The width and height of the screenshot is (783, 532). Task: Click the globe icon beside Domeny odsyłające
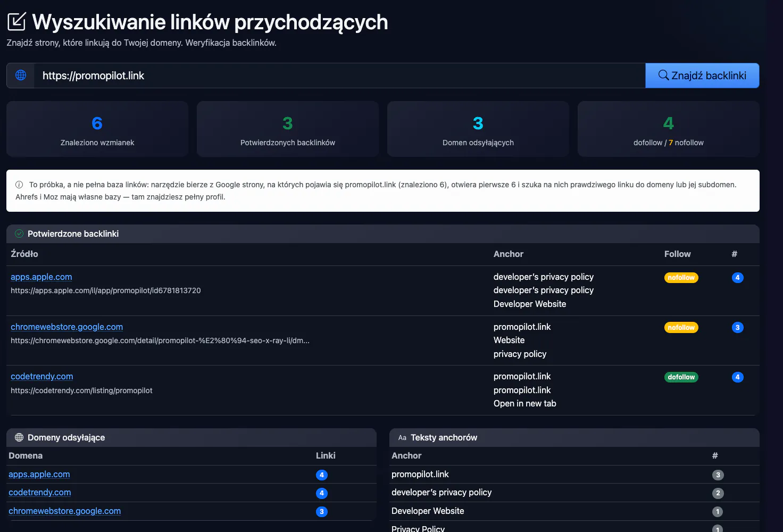pyautogui.click(x=19, y=437)
